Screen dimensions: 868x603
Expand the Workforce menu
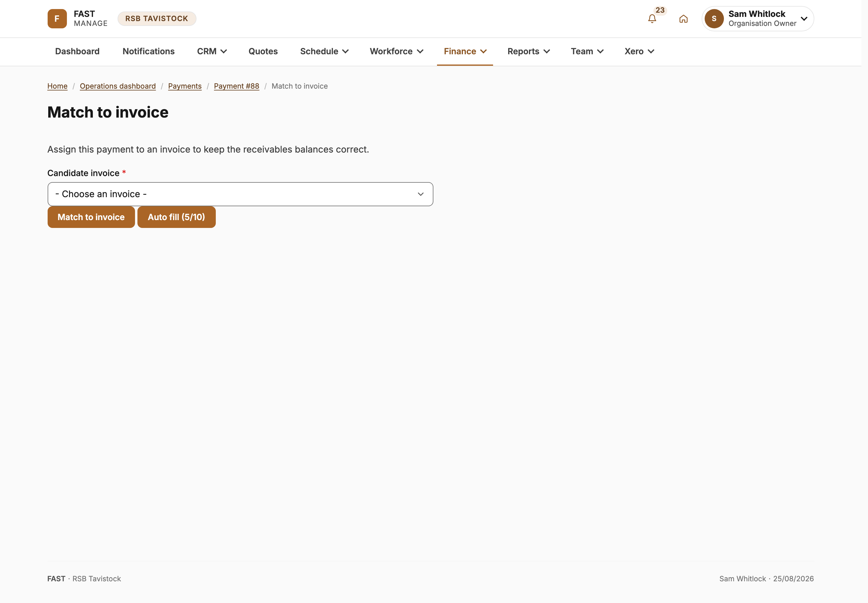(397, 51)
